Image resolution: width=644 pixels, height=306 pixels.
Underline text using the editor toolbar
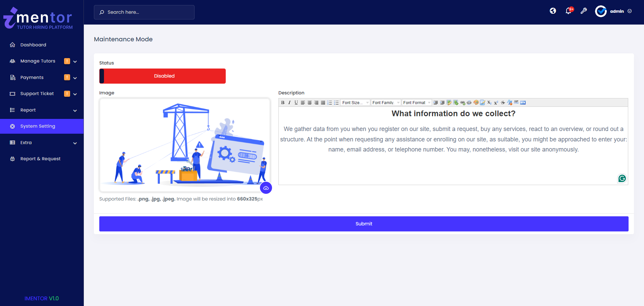point(296,102)
